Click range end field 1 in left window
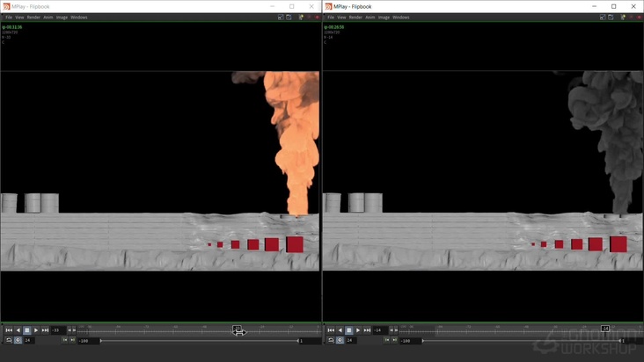Viewport: 644px width, 362px height. point(310,341)
